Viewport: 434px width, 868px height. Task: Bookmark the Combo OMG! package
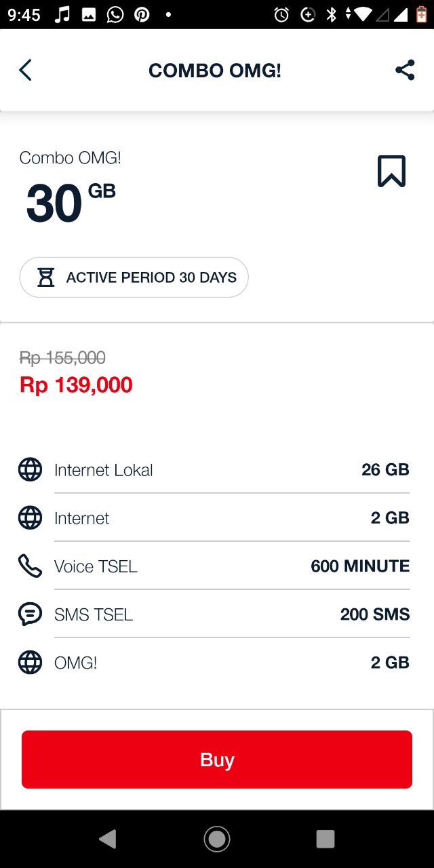coord(391,171)
